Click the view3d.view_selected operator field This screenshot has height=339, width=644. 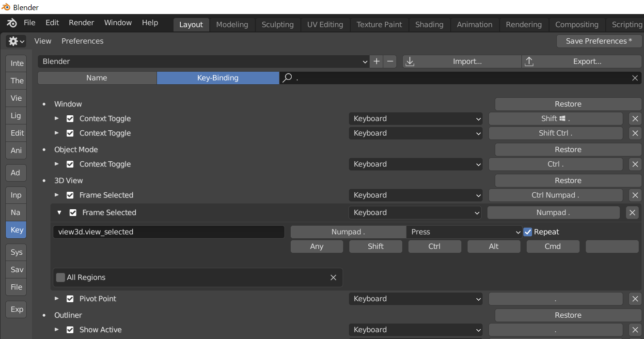coord(169,231)
